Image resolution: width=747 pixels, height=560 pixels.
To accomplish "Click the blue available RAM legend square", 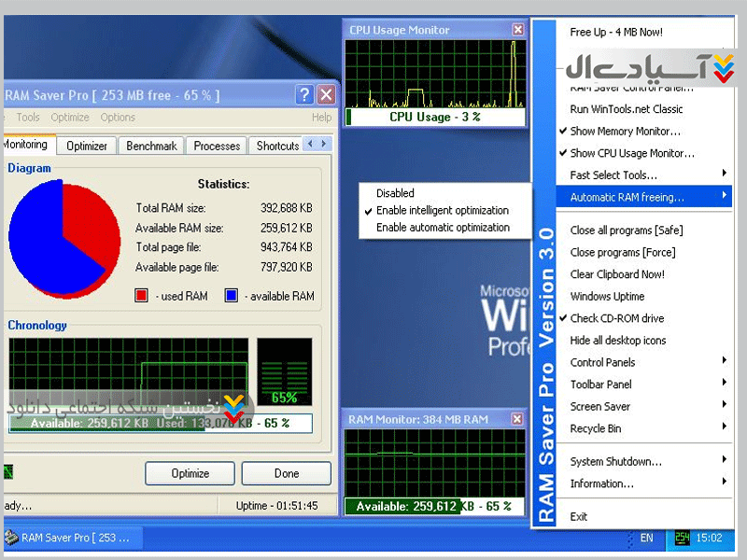I will (232, 296).
